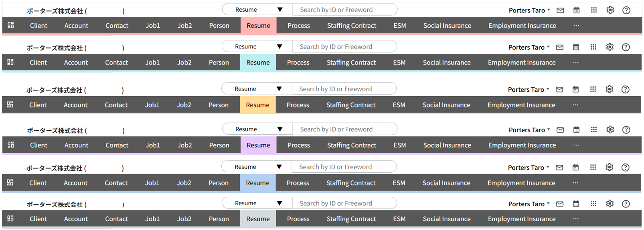Open the apps grid icon in the yellow-themed header
This screenshot has width=644, height=230.
[x=593, y=89]
